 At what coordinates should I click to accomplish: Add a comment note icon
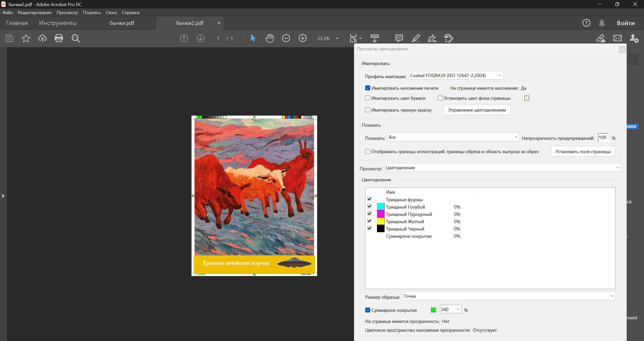pos(399,38)
